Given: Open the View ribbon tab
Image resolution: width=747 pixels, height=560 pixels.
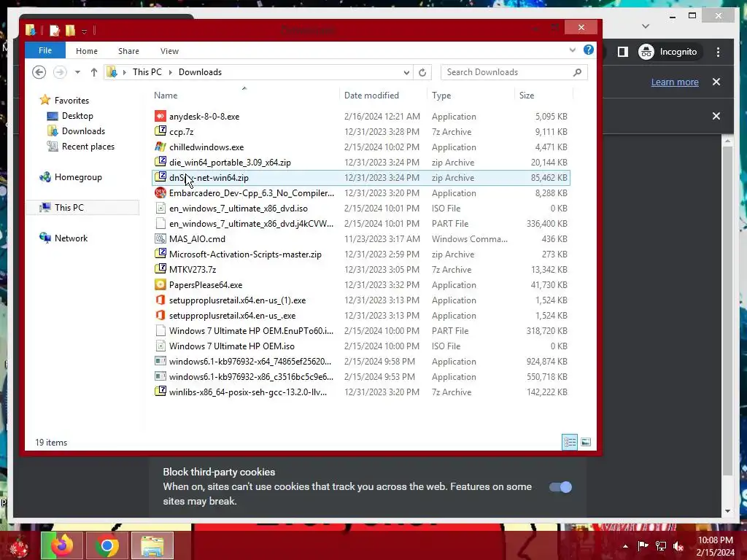Looking at the screenshot, I should 169,51.
